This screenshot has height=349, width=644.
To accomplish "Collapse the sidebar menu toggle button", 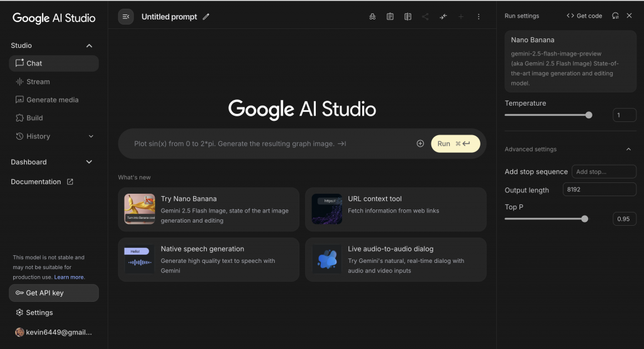I will point(126,17).
